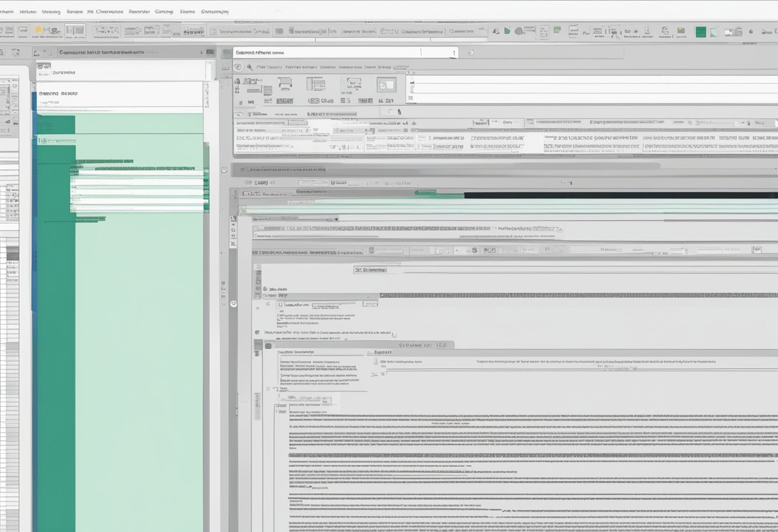The image size is (778, 532).
Task: Click the upper round handle on panel divider
Action: point(224,170)
